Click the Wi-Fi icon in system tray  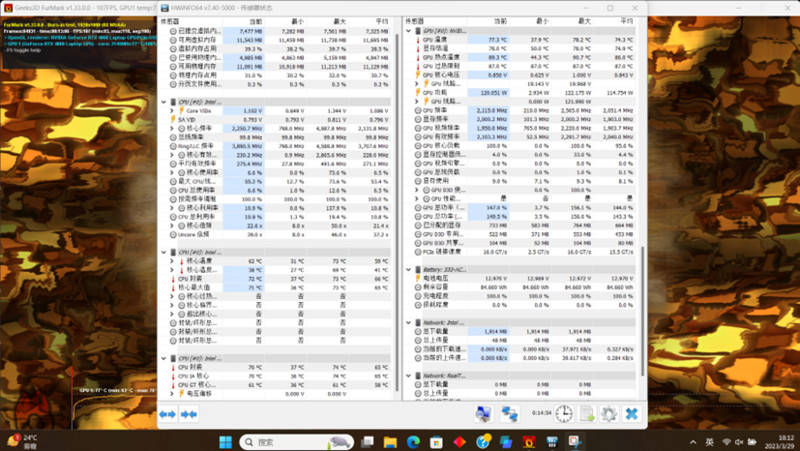(727, 442)
